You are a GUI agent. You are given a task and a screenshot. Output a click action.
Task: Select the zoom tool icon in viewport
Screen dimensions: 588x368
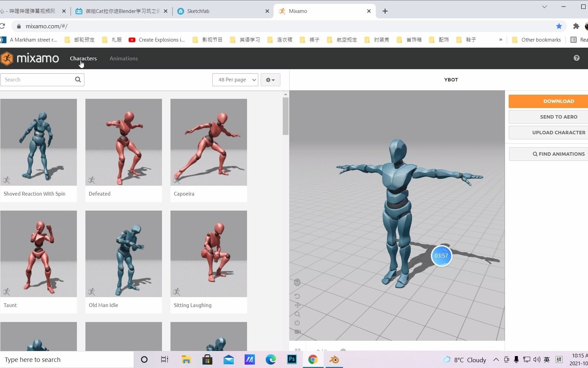pos(297,314)
